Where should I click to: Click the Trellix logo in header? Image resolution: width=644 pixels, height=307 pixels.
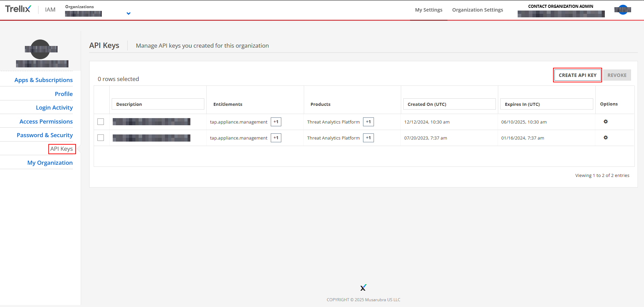click(x=18, y=9)
